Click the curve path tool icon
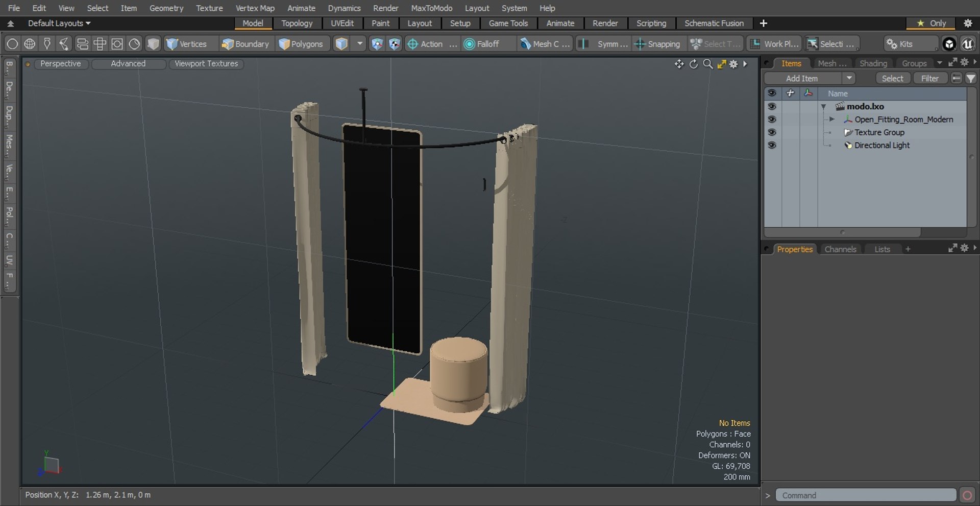 pyautogui.click(x=64, y=44)
